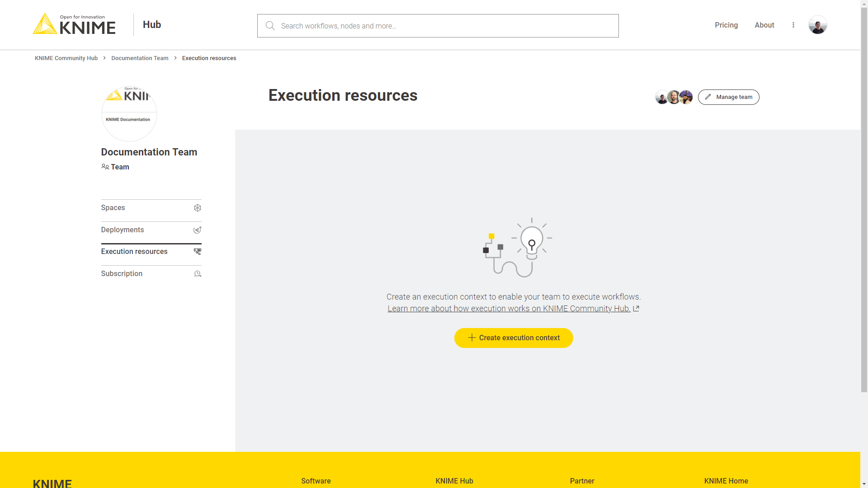Open the three-dot more options menu
This screenshot has width=868, height=488.
point(793,25)
